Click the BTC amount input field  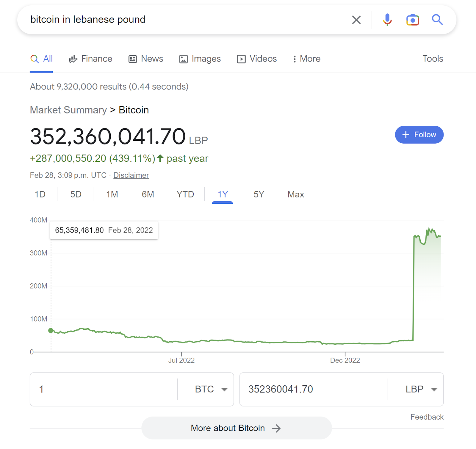click(104, 389)
